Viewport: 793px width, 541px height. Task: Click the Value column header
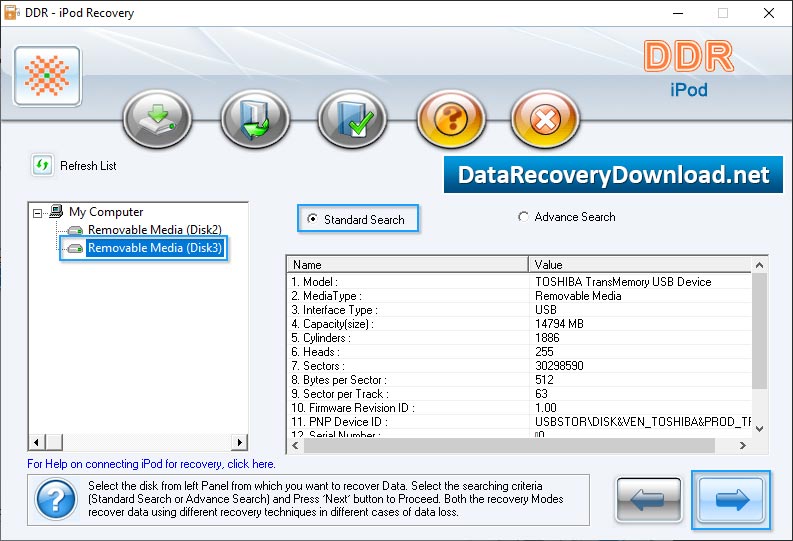click(x=640, y=264)
